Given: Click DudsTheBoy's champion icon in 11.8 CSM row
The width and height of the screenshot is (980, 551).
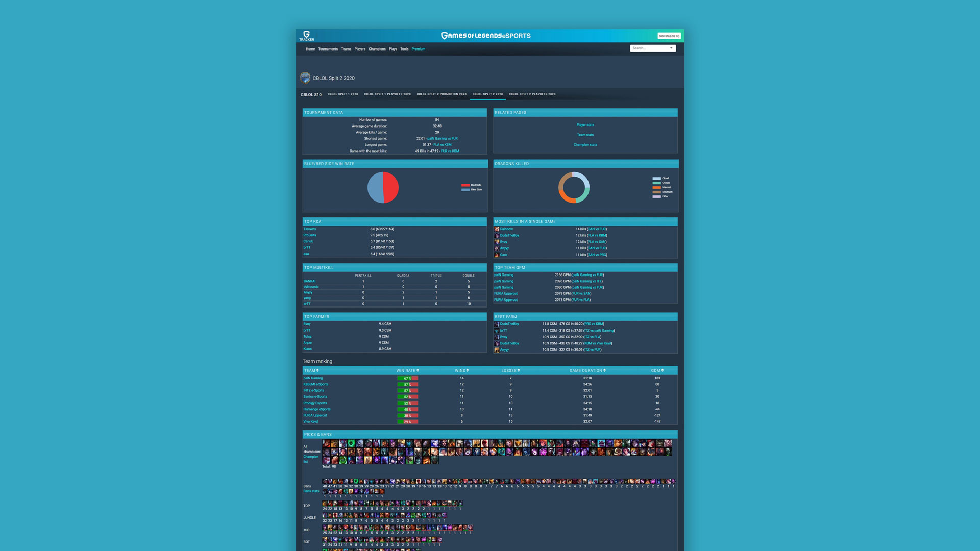Looking at the screenshot, I should tap(497, 324).
